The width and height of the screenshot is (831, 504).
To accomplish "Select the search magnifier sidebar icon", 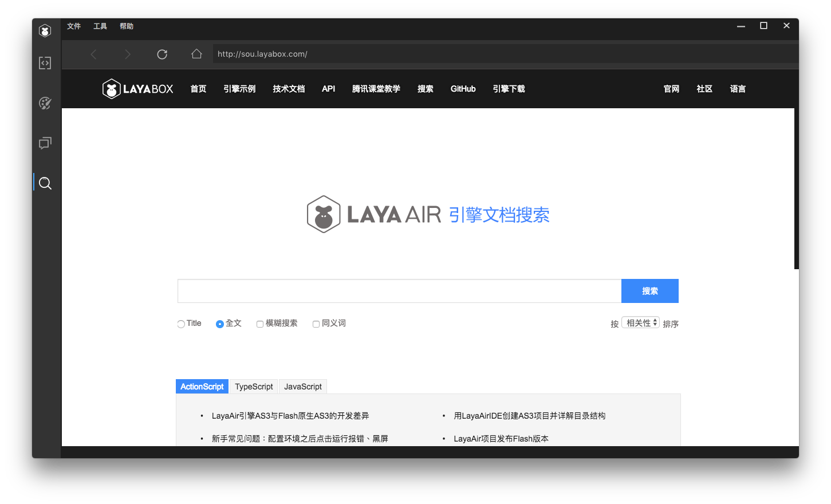I will click(45, 183).
